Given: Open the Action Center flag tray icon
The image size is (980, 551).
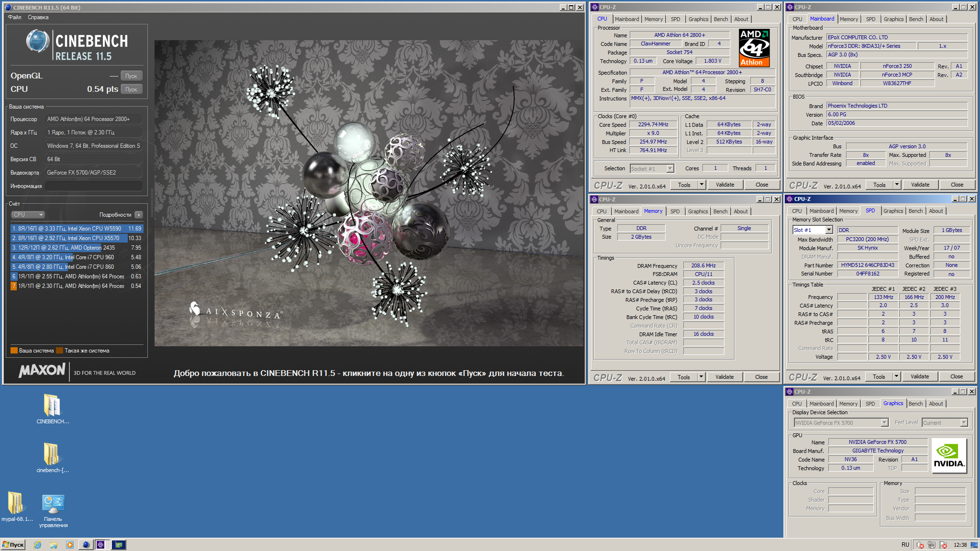Looking at the screenshot, I should coord(943,545).
